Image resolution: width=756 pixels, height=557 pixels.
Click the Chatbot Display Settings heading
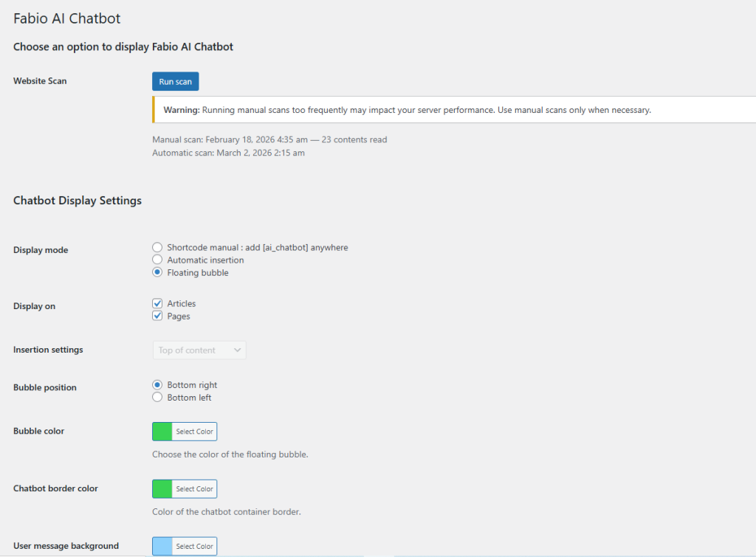pyautogui.click(x=78, y=201)
